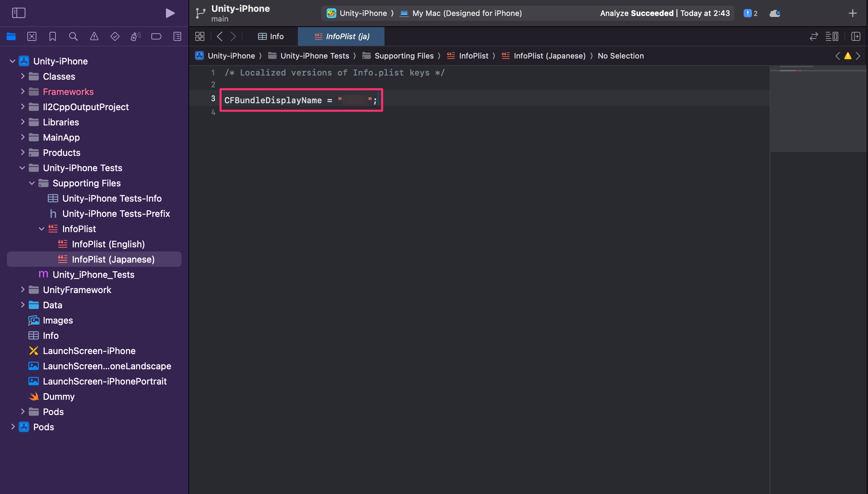Expand the Pods folder inside Unity-iPhone
This screenshot has width=868, height=494.
click(23, 412)
